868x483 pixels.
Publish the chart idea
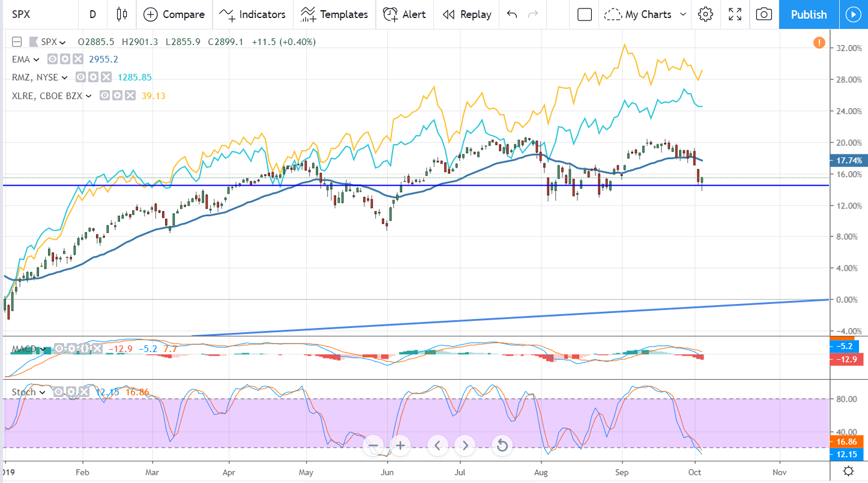tap(809, 14)
